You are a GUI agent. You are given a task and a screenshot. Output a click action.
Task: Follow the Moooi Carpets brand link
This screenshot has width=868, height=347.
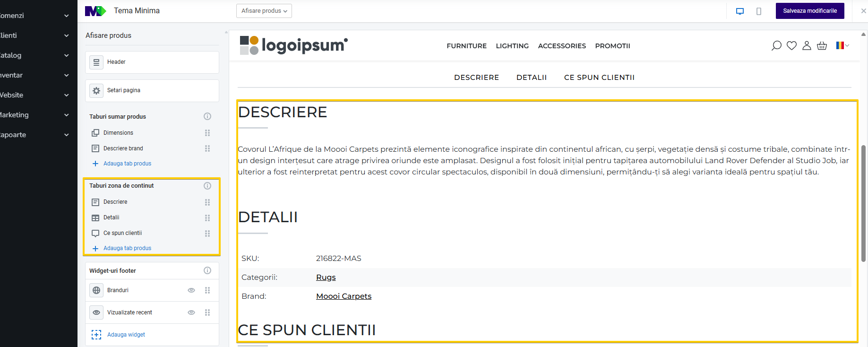click(344, 296)
